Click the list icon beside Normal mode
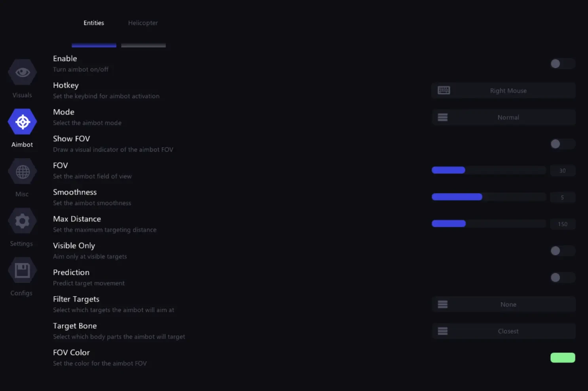This screenshot has height=391, width=588. 443,117
